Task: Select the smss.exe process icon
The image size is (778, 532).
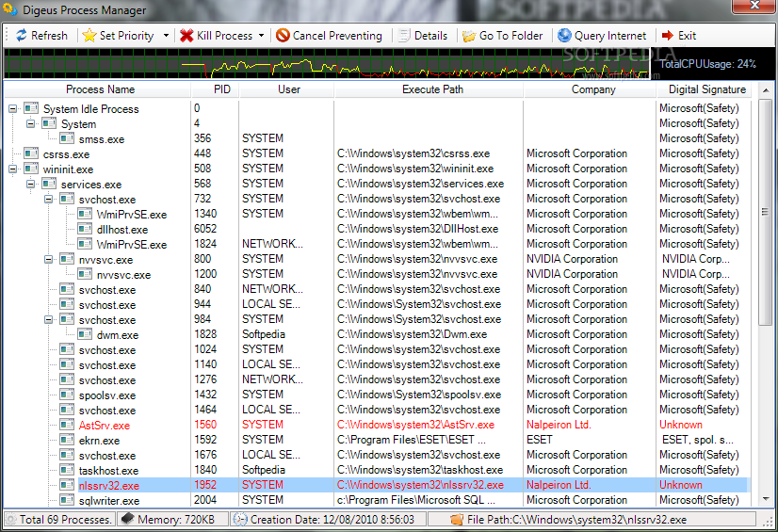Action: (67, 138)
